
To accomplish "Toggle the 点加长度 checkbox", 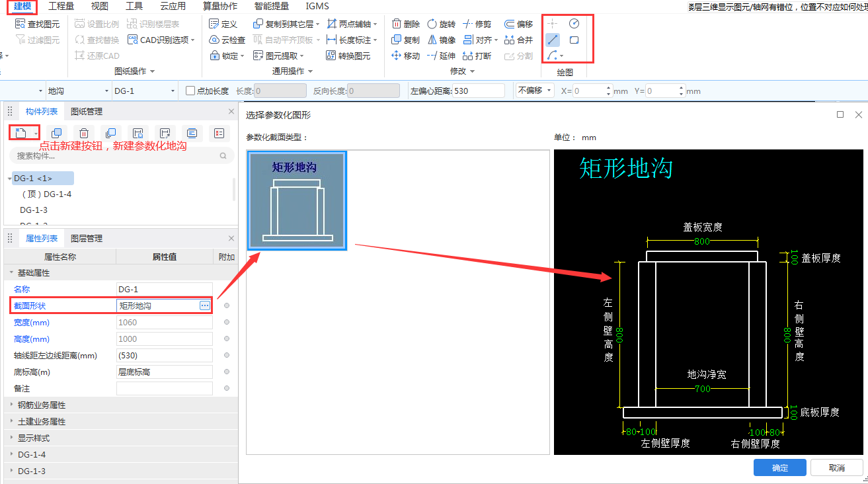I will (190, 91).
